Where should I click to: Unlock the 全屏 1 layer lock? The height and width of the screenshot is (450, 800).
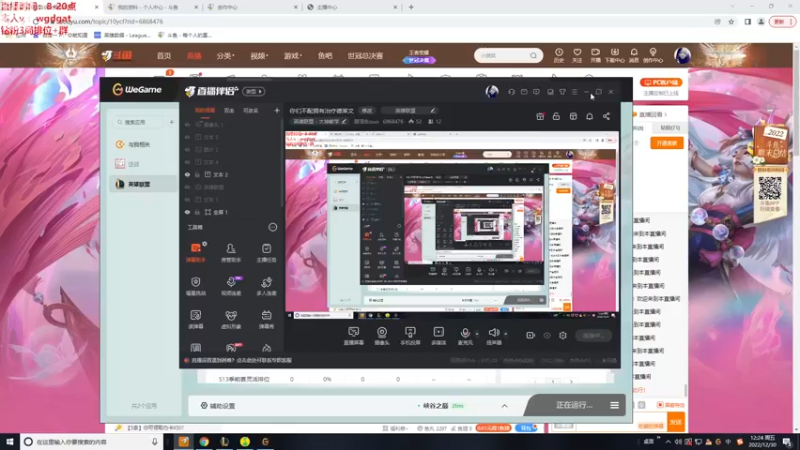197,212
